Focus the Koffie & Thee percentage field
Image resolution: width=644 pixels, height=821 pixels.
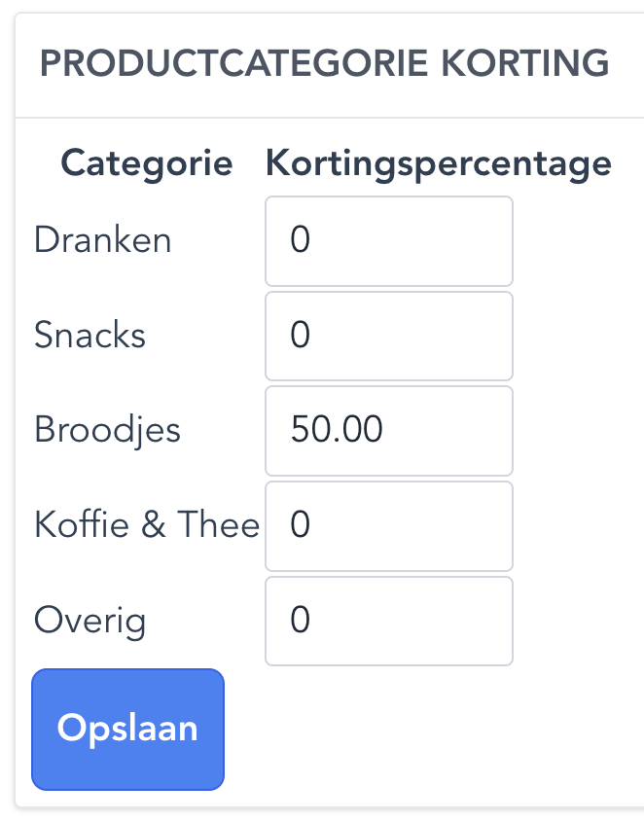pyautogui.click(x=388, y=525)
